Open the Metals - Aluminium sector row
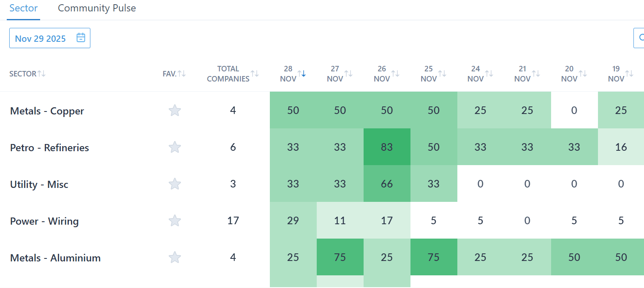The width and height of the screenshot is (644, 288). [x=55, y=258]
